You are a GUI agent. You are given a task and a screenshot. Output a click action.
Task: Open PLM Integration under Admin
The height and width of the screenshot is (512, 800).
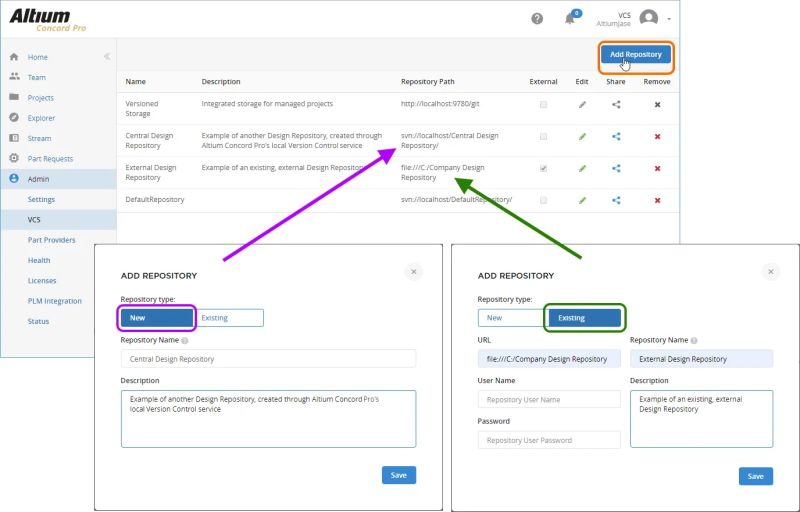[x=55, y=301]
